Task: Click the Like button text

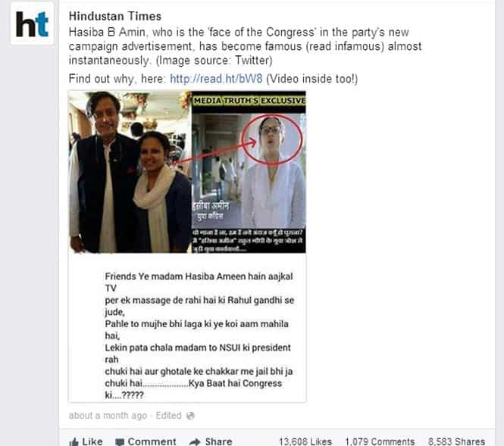Action: (x=92, y=441)
